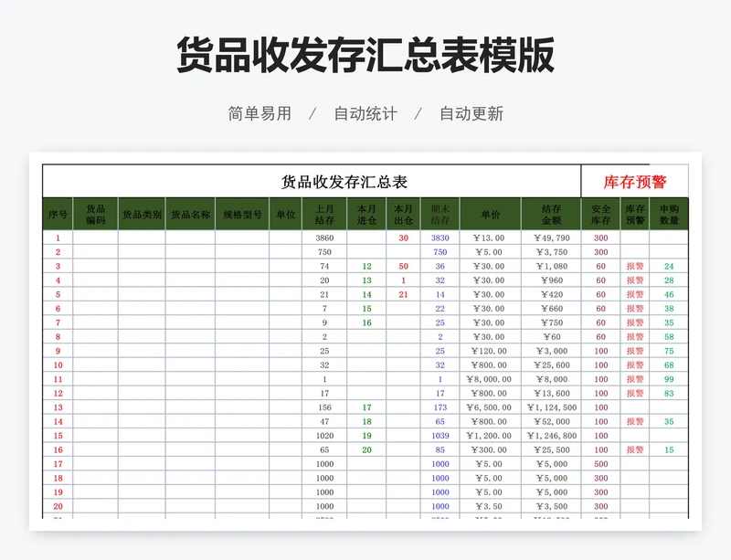Click the 报警 cell in row 3

634,266
